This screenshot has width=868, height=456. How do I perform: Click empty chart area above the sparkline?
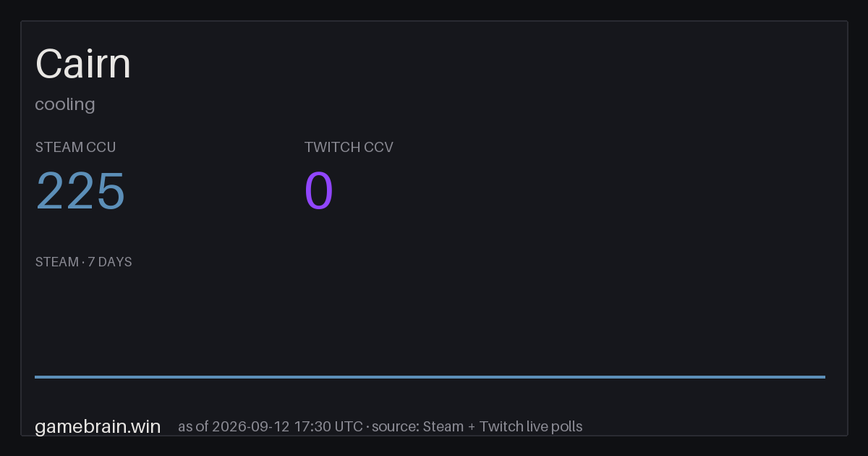tap(430, 322)
